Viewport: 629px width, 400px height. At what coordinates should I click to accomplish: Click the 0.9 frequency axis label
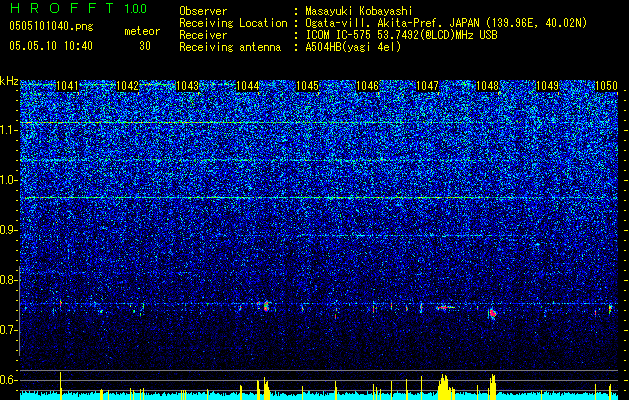(x=9, y=230)
